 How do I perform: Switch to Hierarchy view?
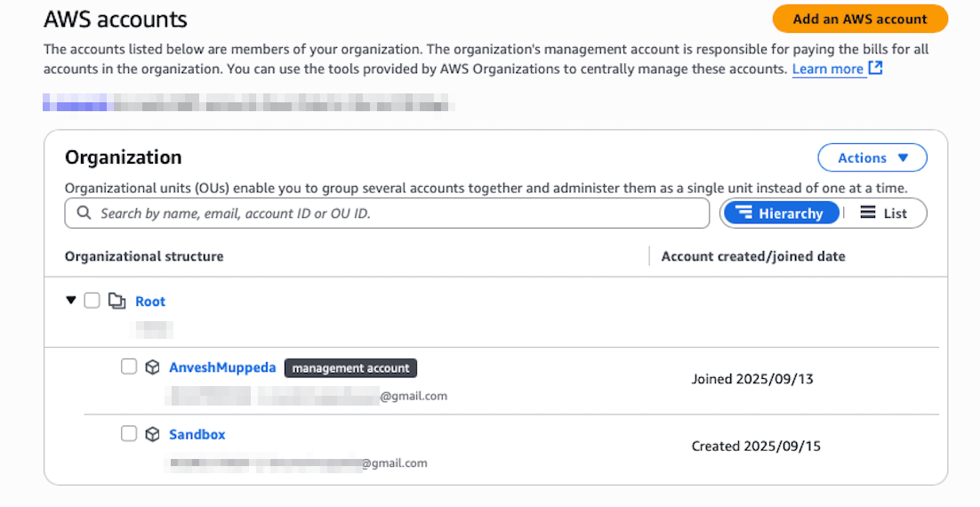pos(782,213)
